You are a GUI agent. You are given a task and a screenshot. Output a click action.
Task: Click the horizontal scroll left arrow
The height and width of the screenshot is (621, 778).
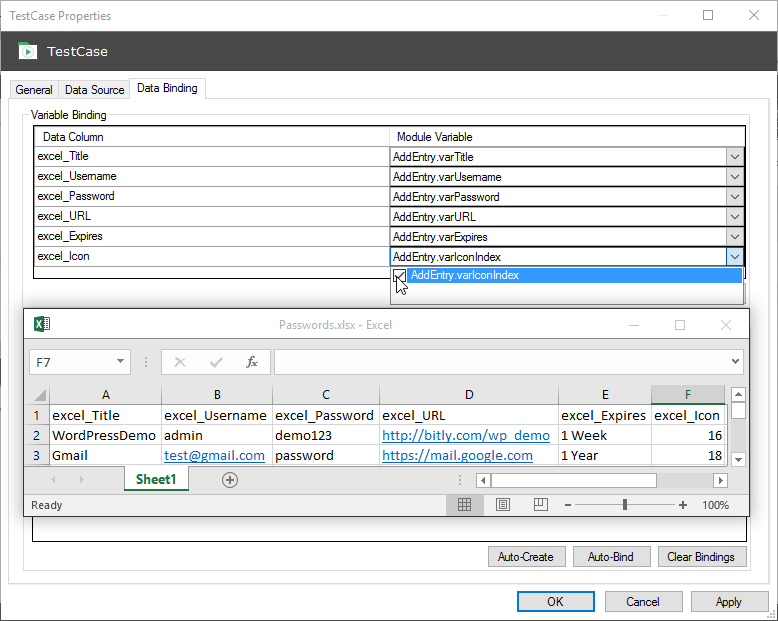(x=483, y=480)
